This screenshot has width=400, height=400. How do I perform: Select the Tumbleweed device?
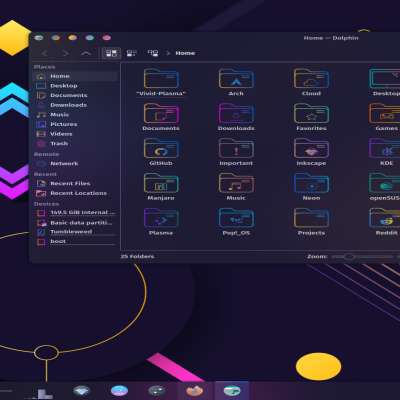tap(75, 232)
